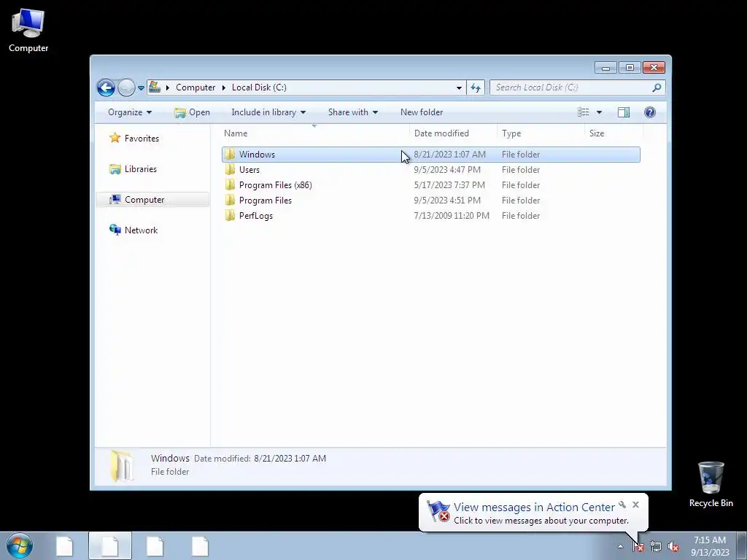
Task: Click Open in the toolbar
Action: (x=192, y=112)
